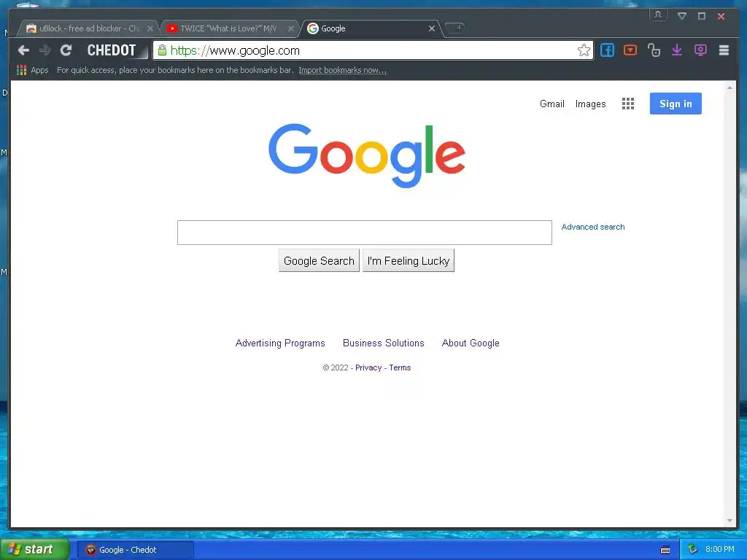
Task: Click the scrollbar down arrow
Action: (729, 521)
